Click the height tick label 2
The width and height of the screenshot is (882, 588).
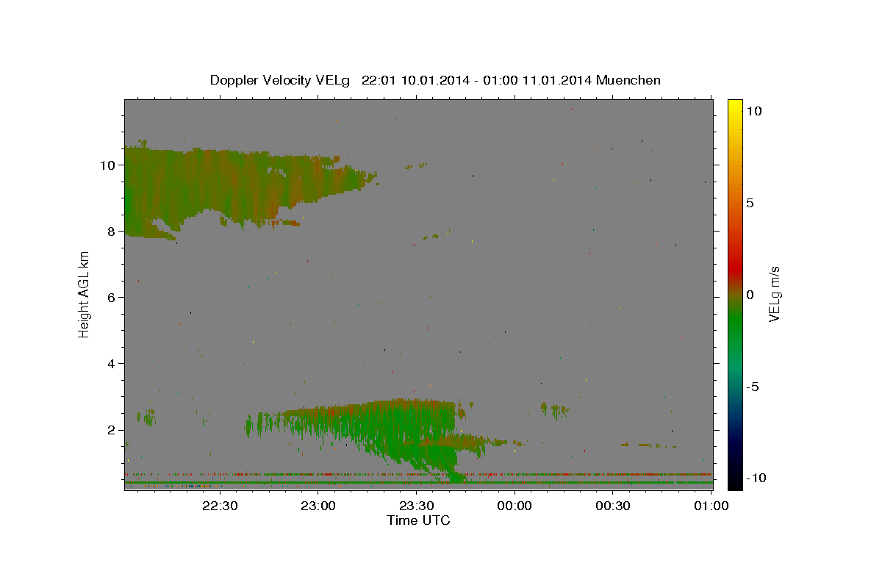(x=112, y=429)
